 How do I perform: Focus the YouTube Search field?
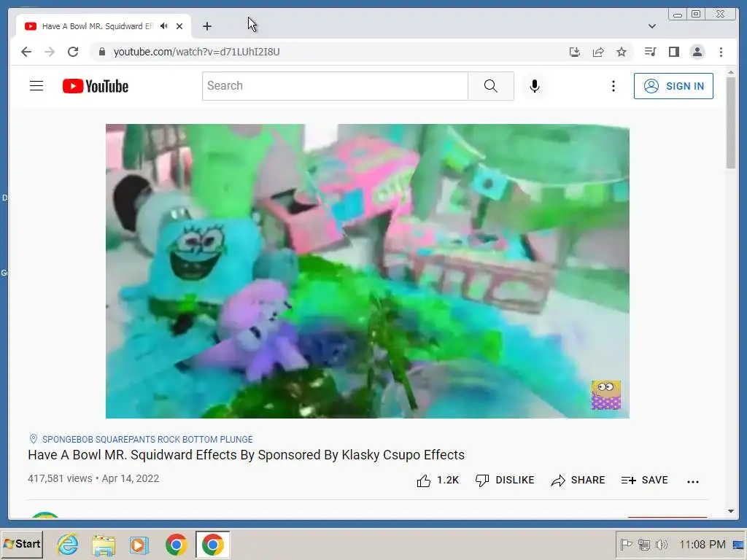click(335, 86)
